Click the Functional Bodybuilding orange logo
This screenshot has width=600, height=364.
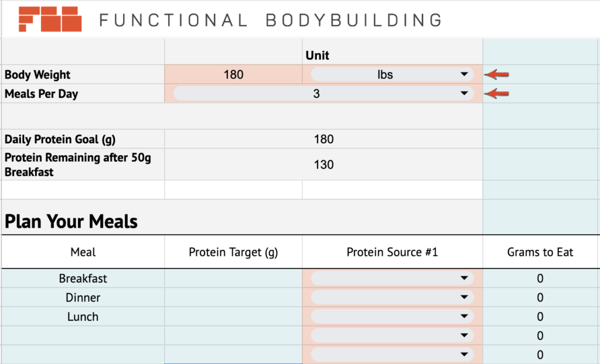(50, 19)
